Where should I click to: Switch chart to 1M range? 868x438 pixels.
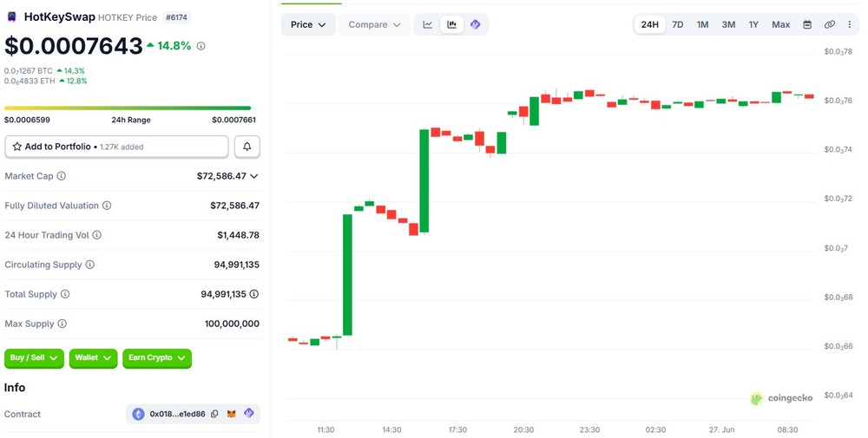[702, 24]
